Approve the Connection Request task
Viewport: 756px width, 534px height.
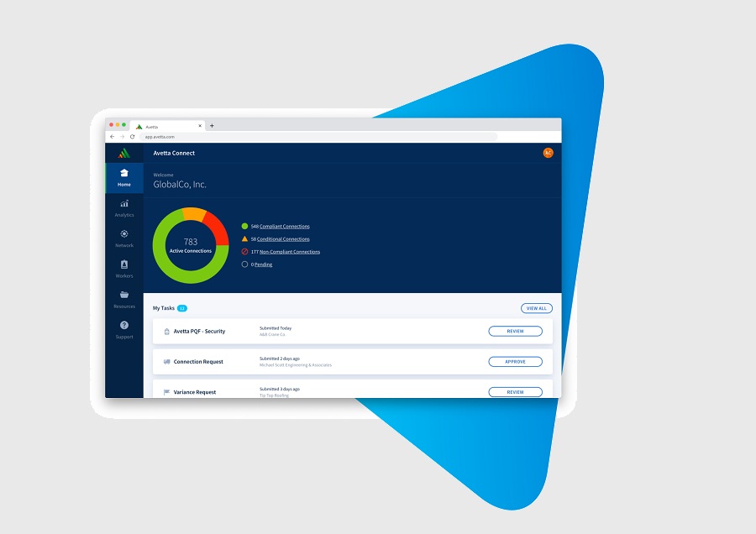pyautogui.click(x=515, y=362)
